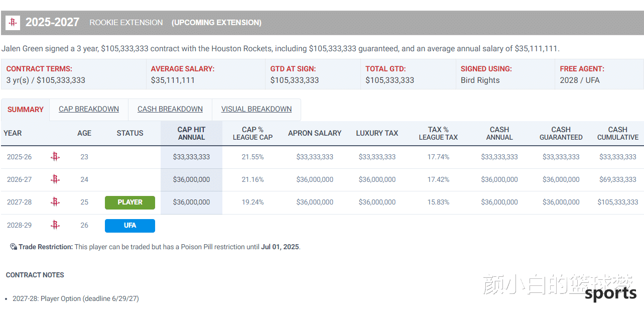
Task: Click the FREE AGENT 2028 / UFA box
Action: tap(599, 74)
